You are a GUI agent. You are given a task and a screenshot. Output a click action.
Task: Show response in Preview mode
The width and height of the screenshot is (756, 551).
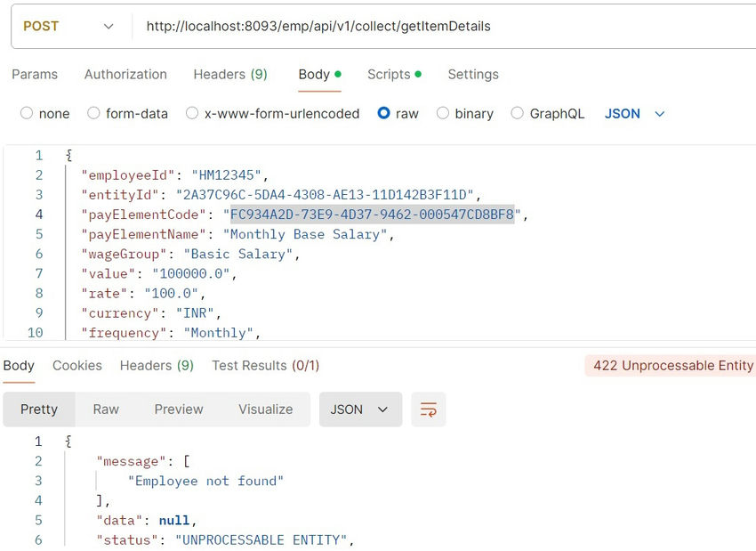pyautogui.click(x=179, y=409)
